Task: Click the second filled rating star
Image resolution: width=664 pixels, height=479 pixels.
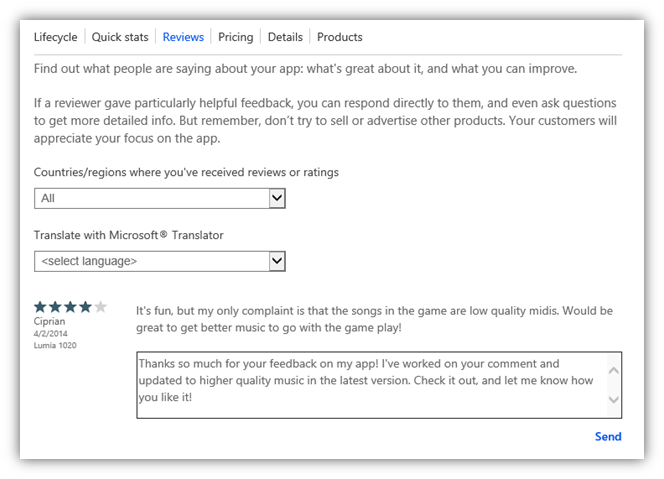Action: click(x=55, y=307)
